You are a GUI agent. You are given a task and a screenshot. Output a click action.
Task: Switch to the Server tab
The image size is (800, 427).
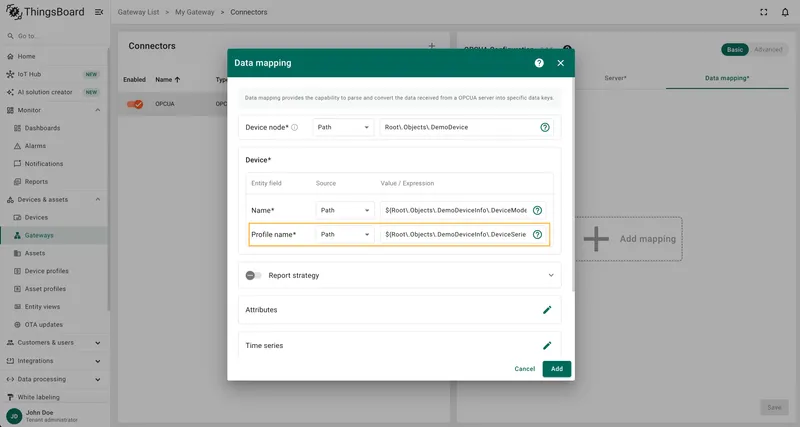pos(615,78)
